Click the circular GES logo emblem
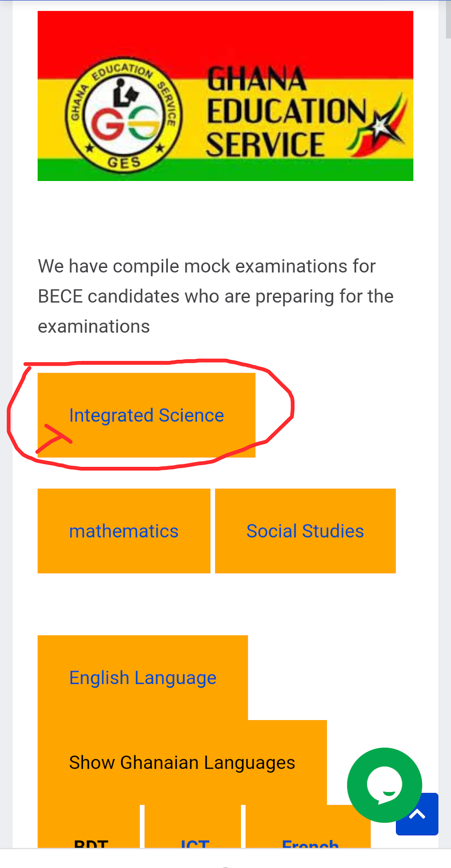This screenshot has width=451, height=868. coord(123,115)
